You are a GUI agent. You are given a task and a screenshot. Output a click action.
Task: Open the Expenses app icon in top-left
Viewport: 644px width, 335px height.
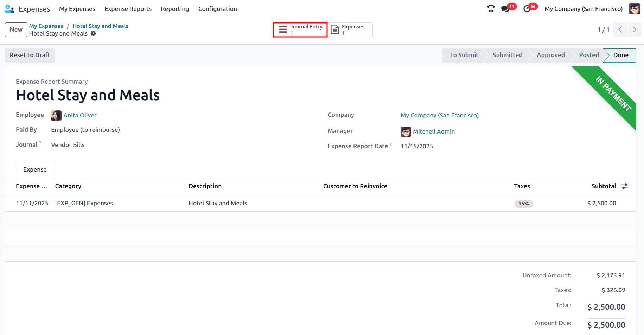[9, 9]
